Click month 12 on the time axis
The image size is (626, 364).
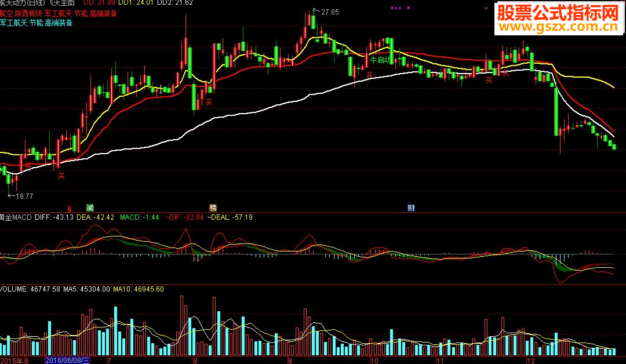coord(530,361)
